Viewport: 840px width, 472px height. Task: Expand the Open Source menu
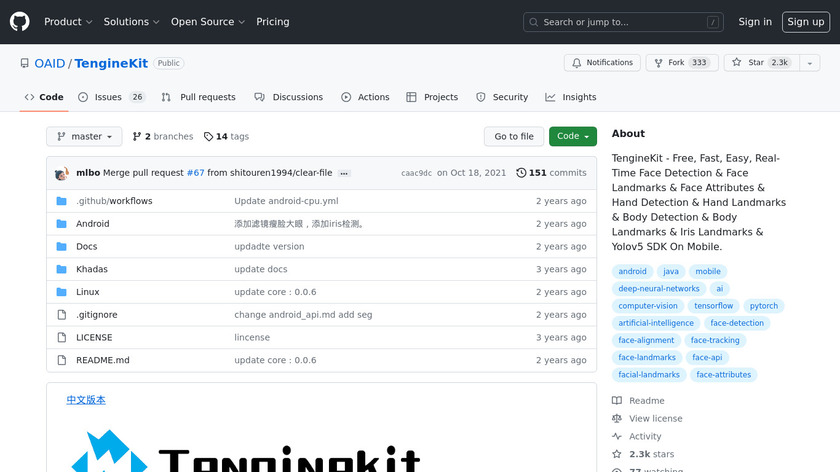pos(208,22)
